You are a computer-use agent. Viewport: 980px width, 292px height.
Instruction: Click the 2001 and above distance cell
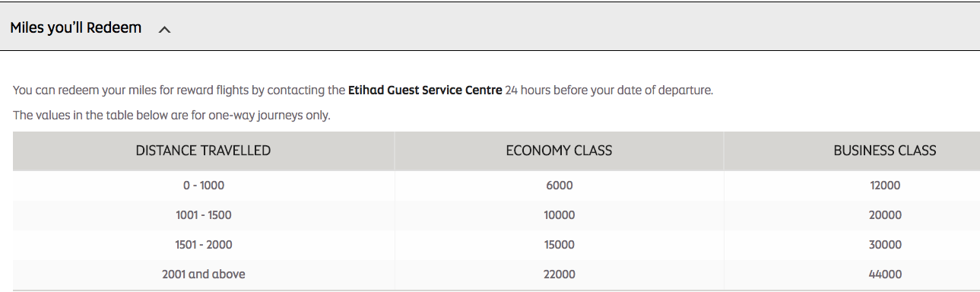click(x=203, y=274)
